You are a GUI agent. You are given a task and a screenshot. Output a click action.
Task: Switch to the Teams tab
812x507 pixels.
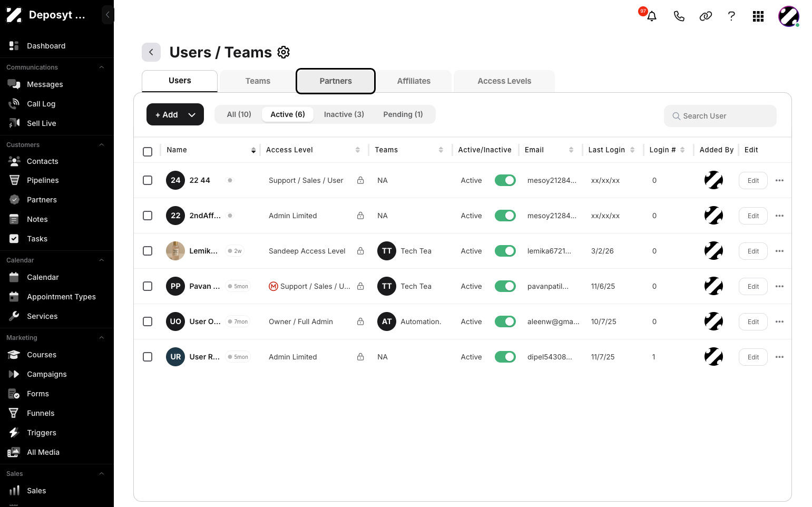[258, 81]
